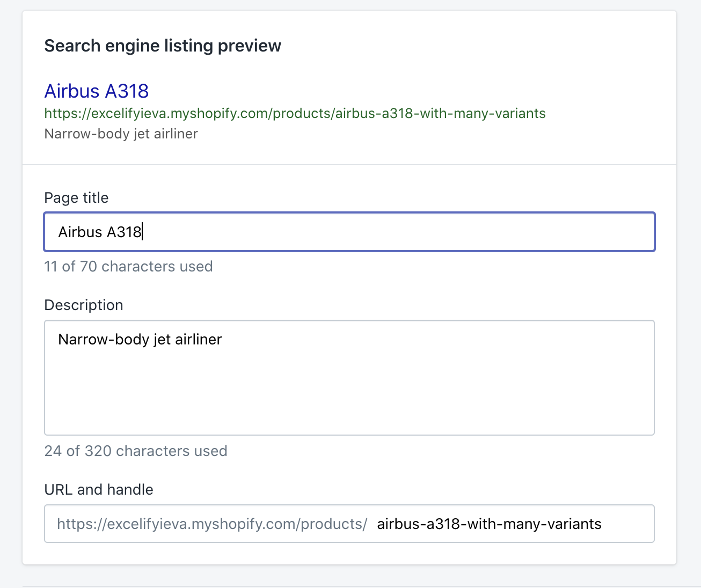Click empty space right of the handle text
This screenshot has width=701, height=588.
pos(628,524)
